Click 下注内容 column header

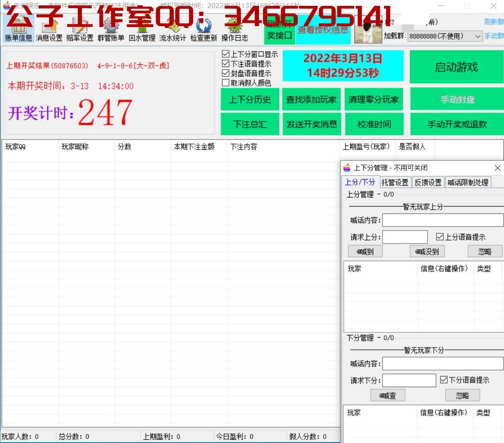[x=283, y=147]
